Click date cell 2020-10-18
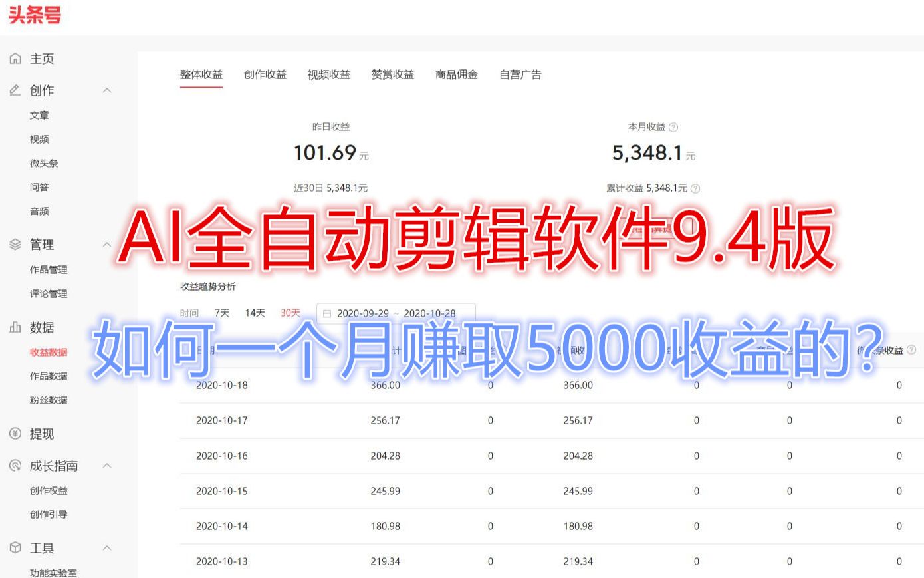The width and height of the screenshot is (924, 578). (222, 385)
